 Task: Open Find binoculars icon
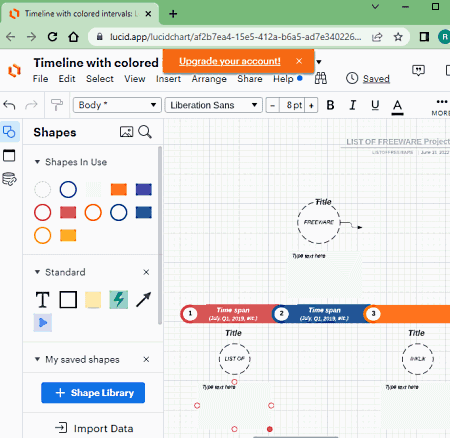[x=321, y=78]
